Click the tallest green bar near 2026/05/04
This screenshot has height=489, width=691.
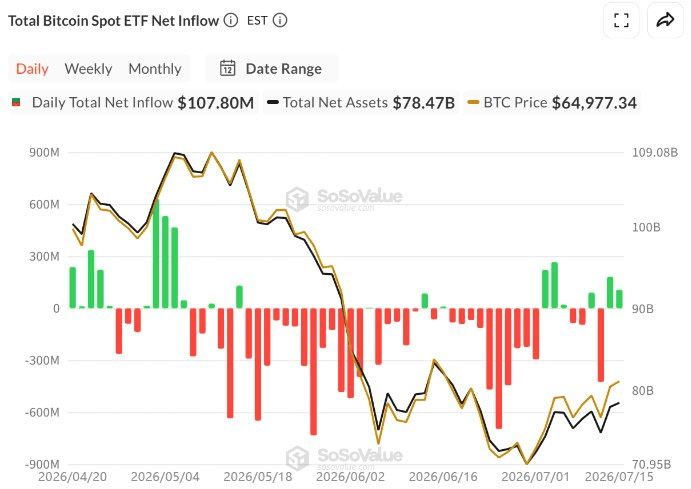(x=156, y=254)
